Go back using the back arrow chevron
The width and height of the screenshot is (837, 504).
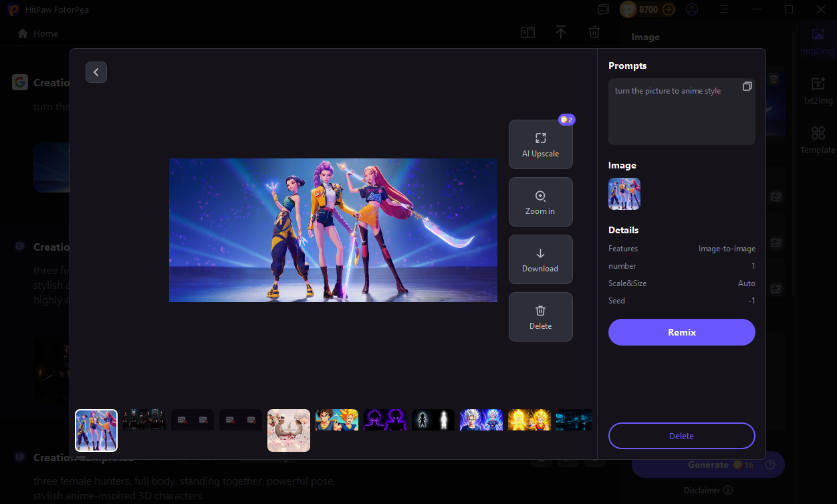tap(96, 72)
